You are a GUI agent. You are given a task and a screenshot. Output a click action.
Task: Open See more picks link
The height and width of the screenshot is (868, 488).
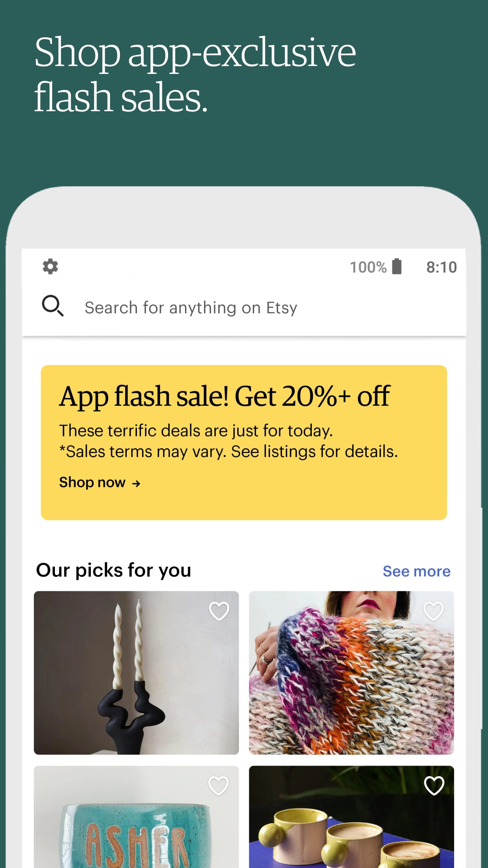point(416,571)
